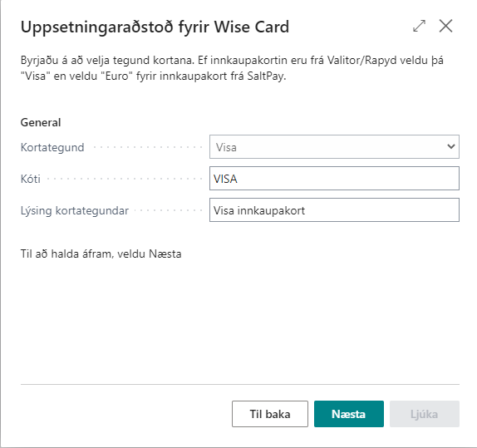Select the Lýsing kortategundar label
The image size is (477, 448).
click(x=75, y=210)
